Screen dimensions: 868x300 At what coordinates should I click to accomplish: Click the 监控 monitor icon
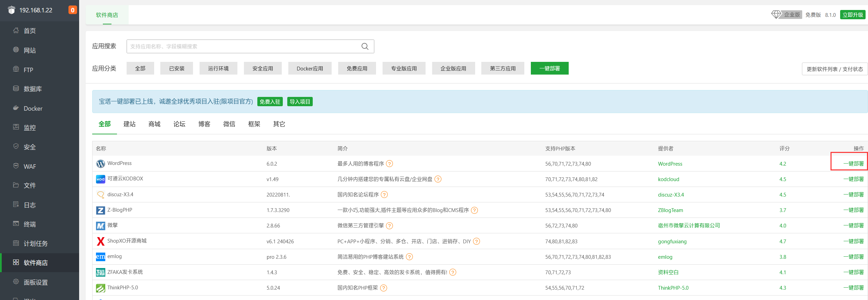[16, 127]
